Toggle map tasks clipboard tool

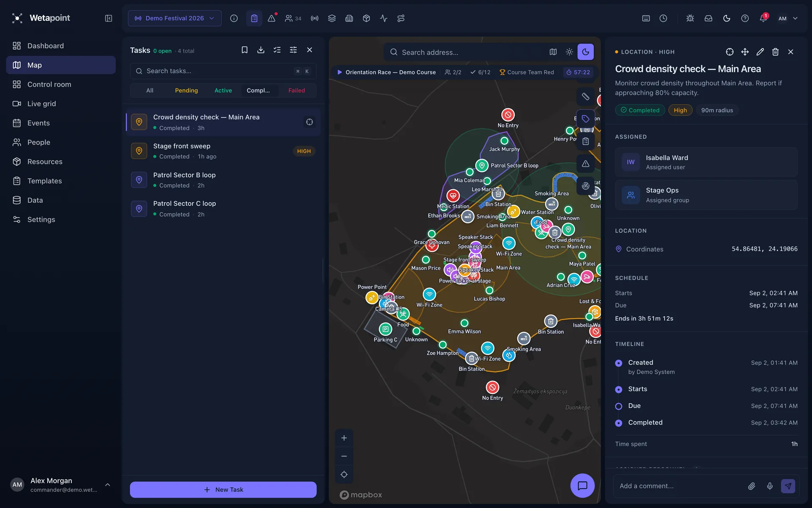click(x=585, y=141)
